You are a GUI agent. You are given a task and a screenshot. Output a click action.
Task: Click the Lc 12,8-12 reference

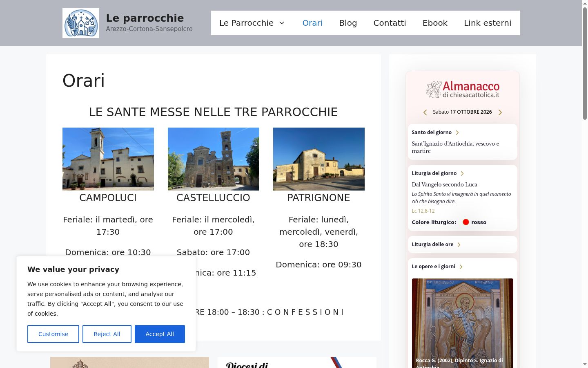[423, 211]
